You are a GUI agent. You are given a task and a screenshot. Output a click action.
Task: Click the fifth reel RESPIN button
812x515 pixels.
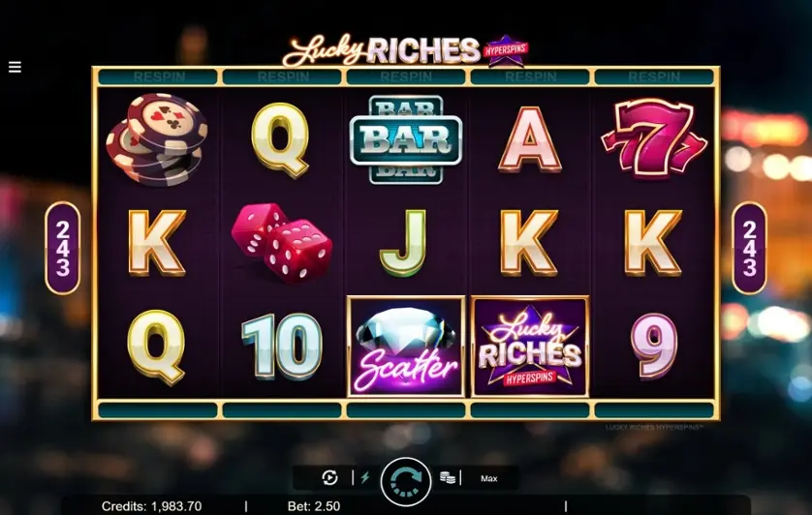[x=654, y=77]
